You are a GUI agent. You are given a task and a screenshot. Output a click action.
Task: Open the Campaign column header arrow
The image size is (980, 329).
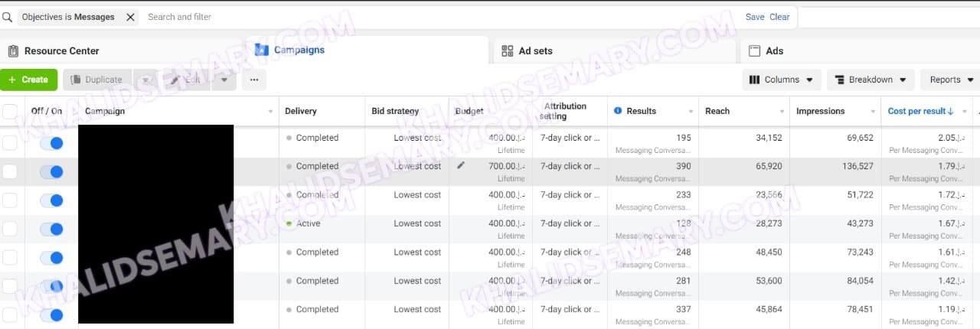point(270,112)
